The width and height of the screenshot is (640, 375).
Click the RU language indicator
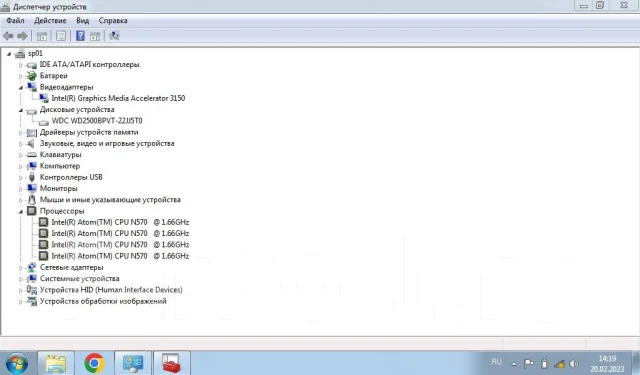496,362
